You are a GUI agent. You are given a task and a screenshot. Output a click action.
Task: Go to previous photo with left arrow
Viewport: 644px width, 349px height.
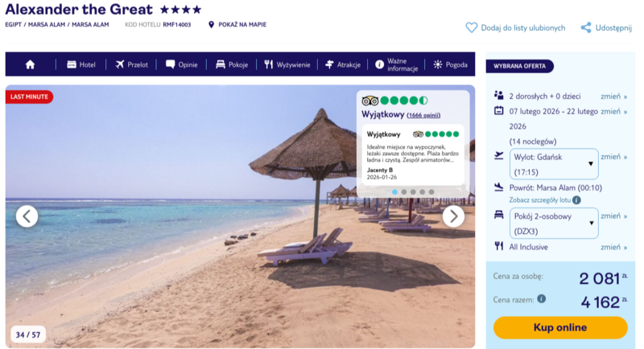[27, 216]
